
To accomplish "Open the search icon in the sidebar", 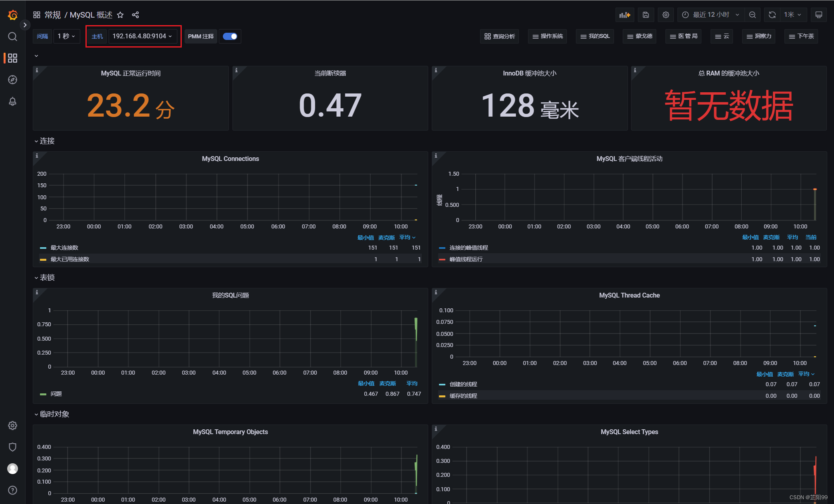I will pyautogui.click(x=13, y=37).
